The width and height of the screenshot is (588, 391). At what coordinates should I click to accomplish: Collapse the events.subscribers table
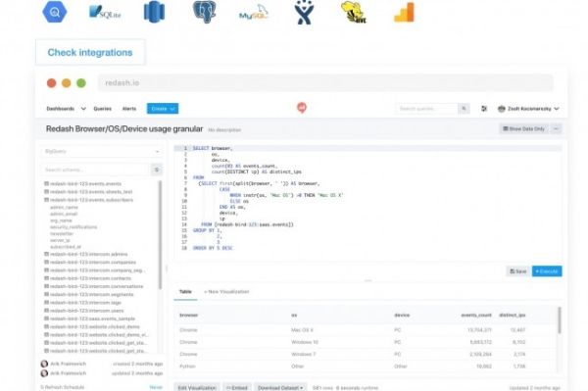[x=88, y=200]
